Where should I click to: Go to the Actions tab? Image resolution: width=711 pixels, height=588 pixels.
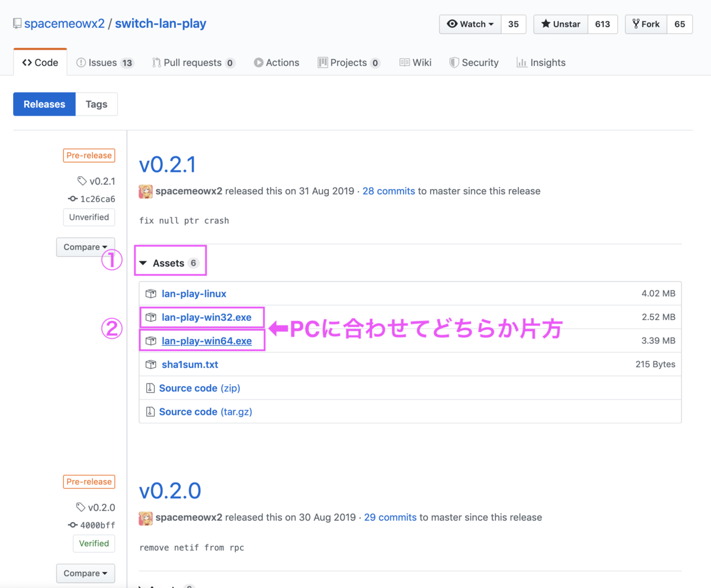276,62
